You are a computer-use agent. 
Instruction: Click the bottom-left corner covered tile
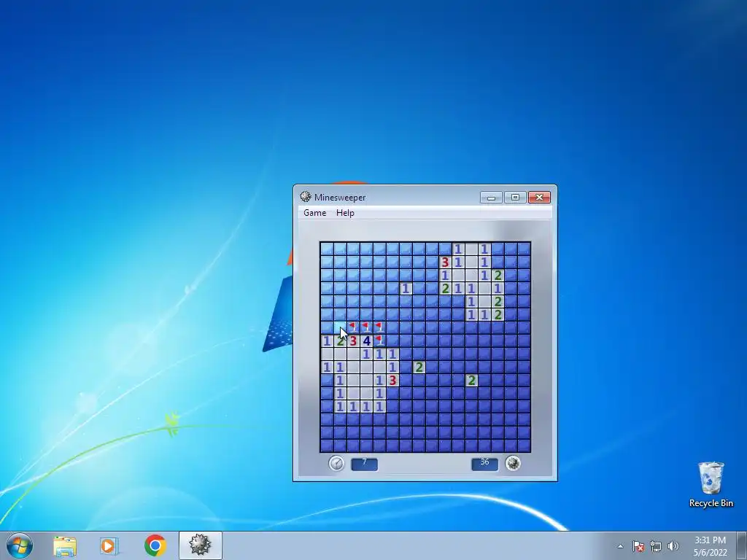click(327, 446)
